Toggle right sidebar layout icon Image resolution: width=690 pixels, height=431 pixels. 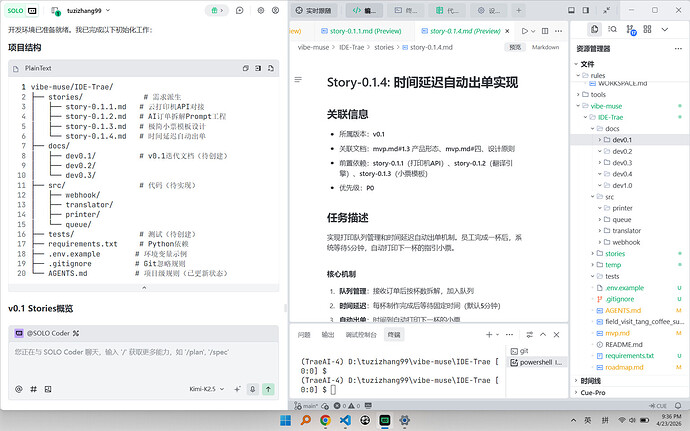[x=586, y=10]
